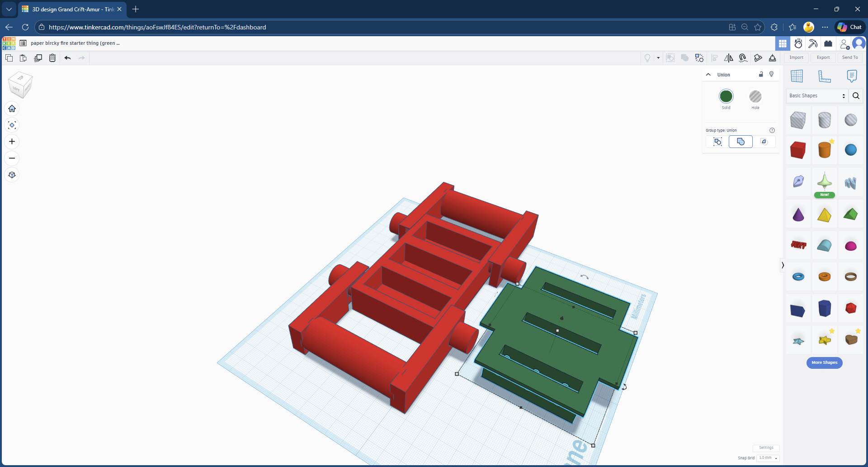Image resolution: width=868 pixels, height=467 pixels.
Task: Expand the Snap Grid size dropdown
Action: [768, 458]
